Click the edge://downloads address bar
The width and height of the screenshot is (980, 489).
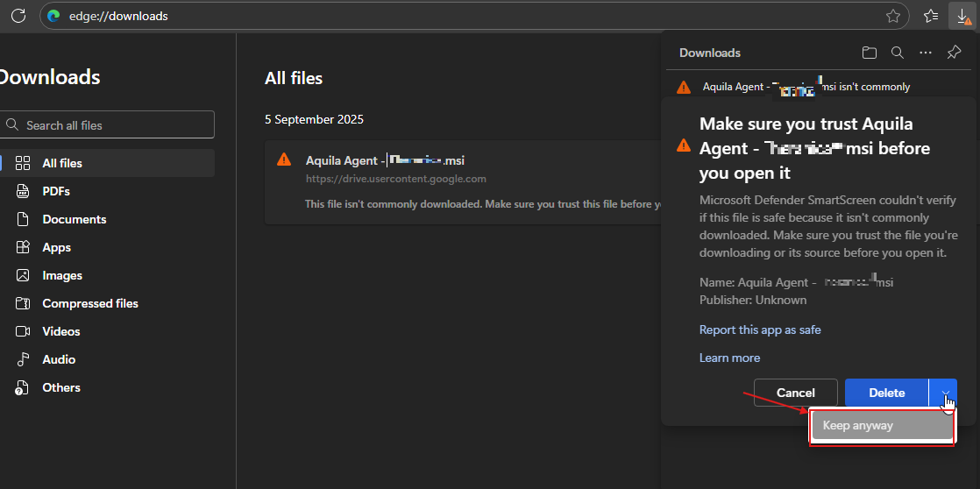[x=438, y=16]
